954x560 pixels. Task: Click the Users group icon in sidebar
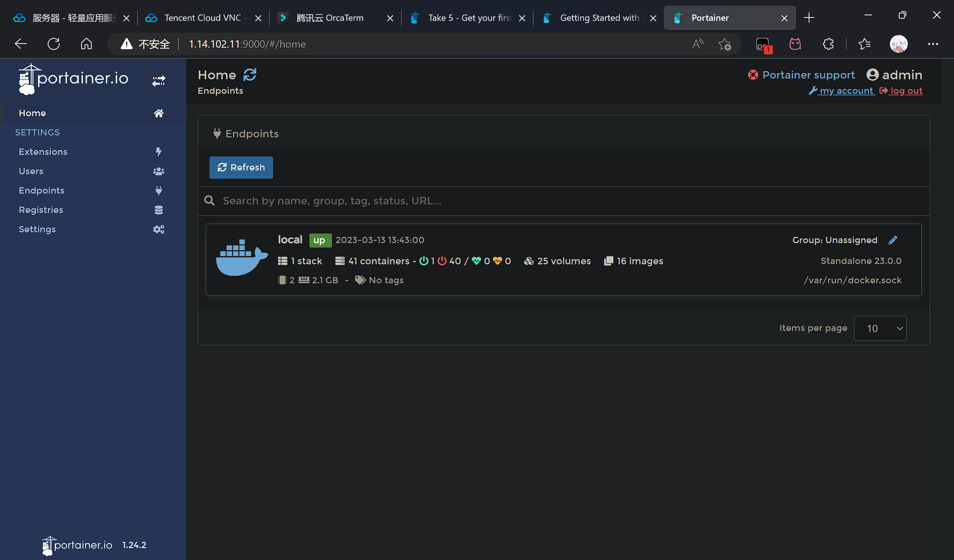coord(159,171)
